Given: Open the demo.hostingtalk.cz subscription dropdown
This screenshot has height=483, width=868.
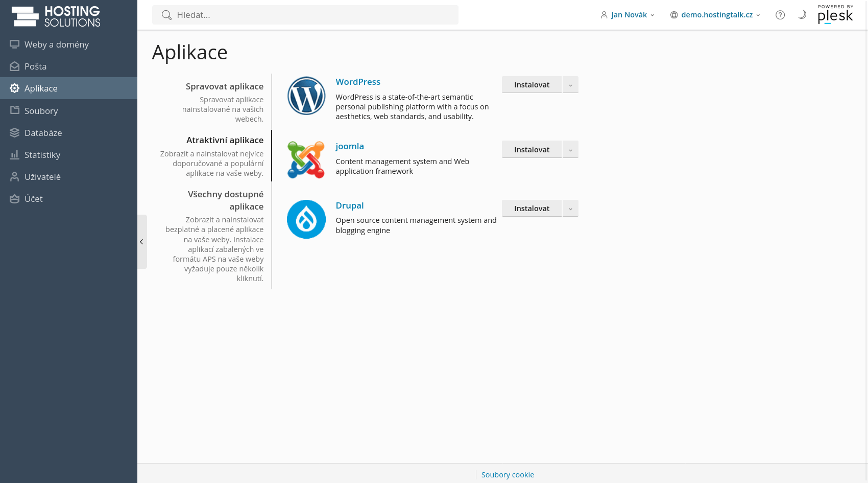Looking at the screenshot, I should click(715, 15).
